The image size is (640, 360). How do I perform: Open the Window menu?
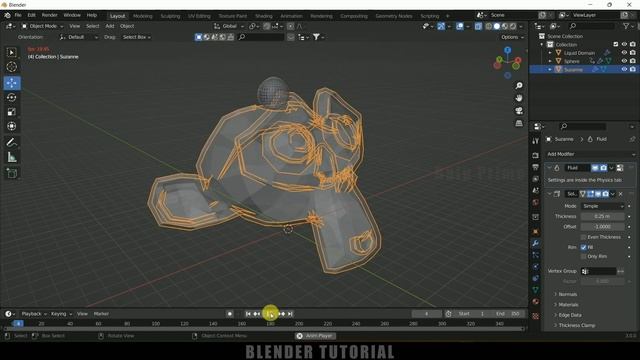pyautogui.click(x=72, y=15)
